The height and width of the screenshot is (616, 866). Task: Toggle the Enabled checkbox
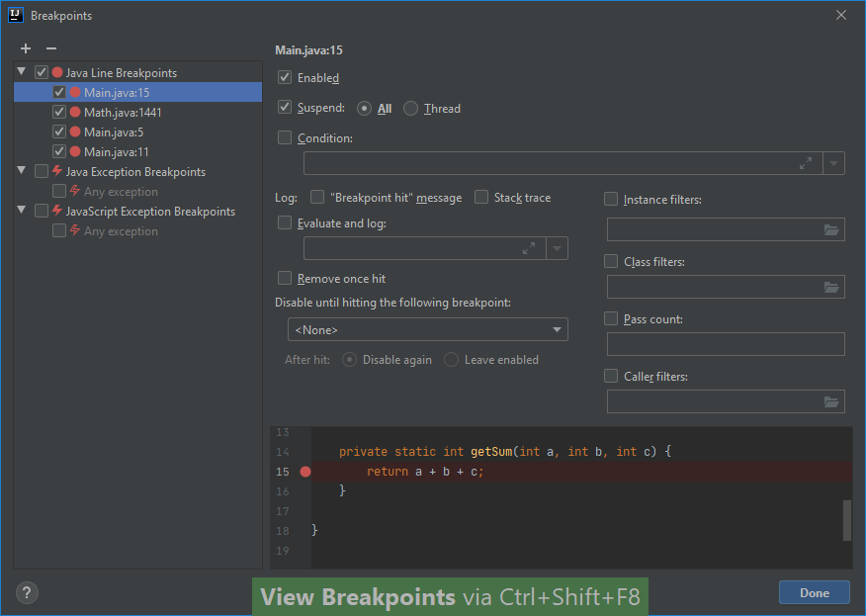coord(285,77)
